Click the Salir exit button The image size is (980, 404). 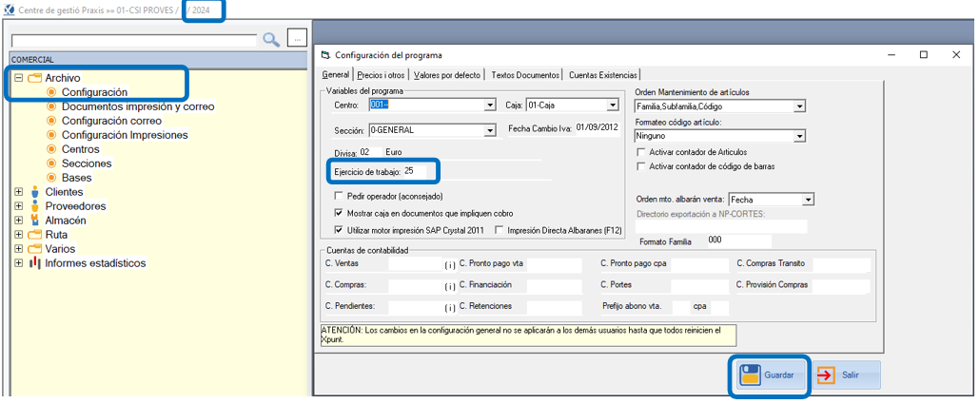(846, 375)
